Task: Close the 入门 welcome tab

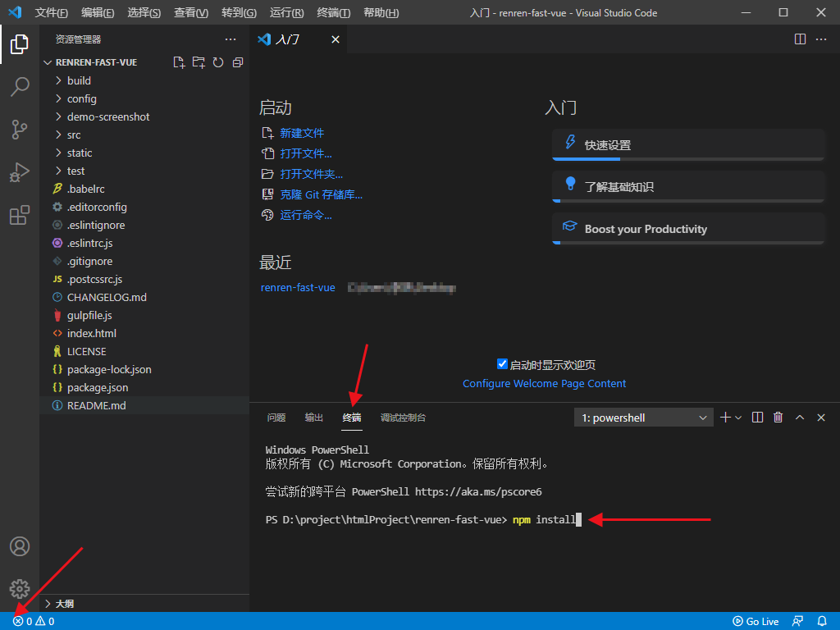Action: pyautogui.click(x=336, y=39)
